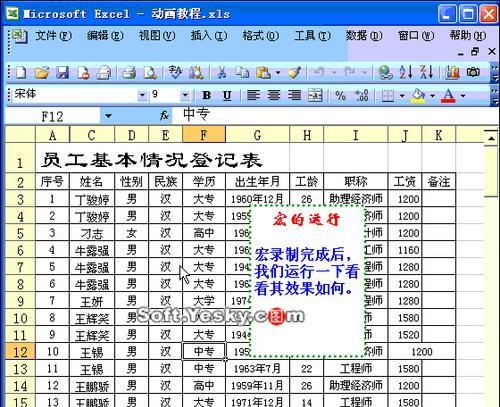Click the Increase Decimal icon
This screenshot has width=500, height=407.
362,96
